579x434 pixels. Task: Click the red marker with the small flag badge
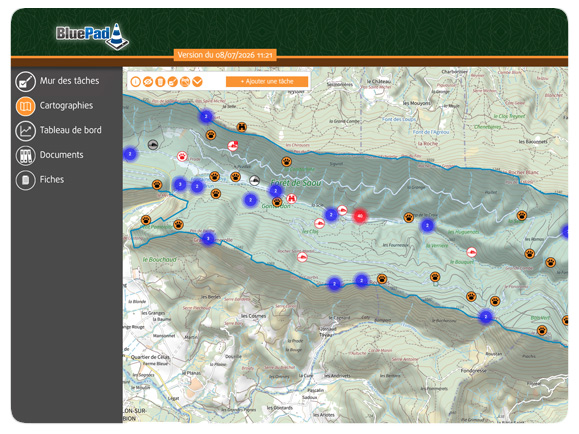tap(233, 146)
